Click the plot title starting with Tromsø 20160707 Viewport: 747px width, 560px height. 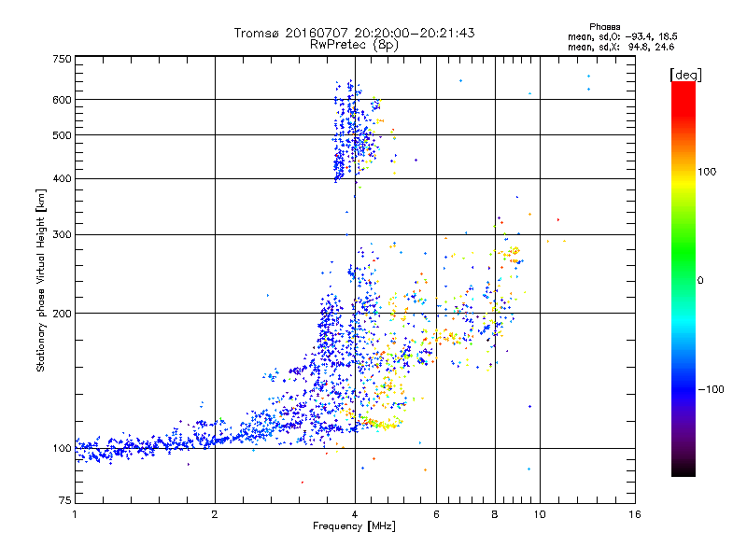tap(354, 33)
